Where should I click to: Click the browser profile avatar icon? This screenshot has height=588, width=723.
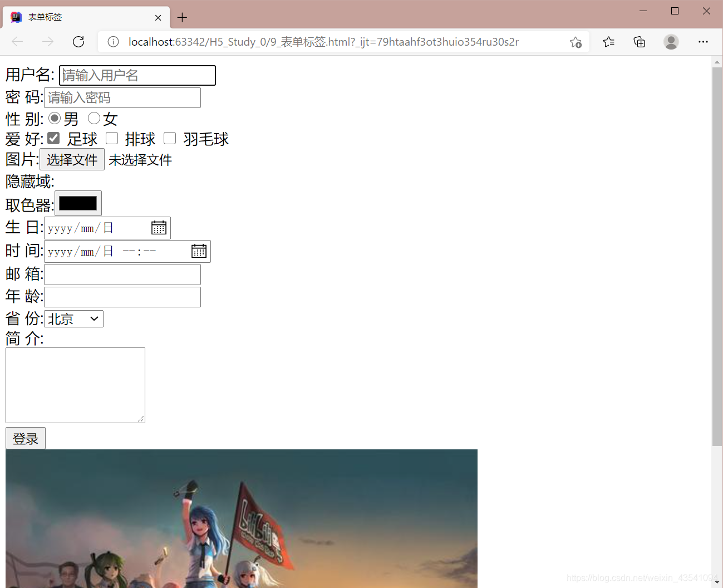pyautogui.click(x=671, y=42)
